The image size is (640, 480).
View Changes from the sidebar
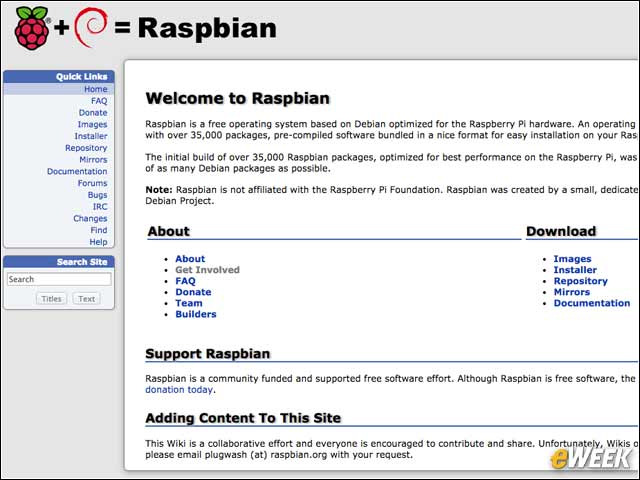click(90, 219)
